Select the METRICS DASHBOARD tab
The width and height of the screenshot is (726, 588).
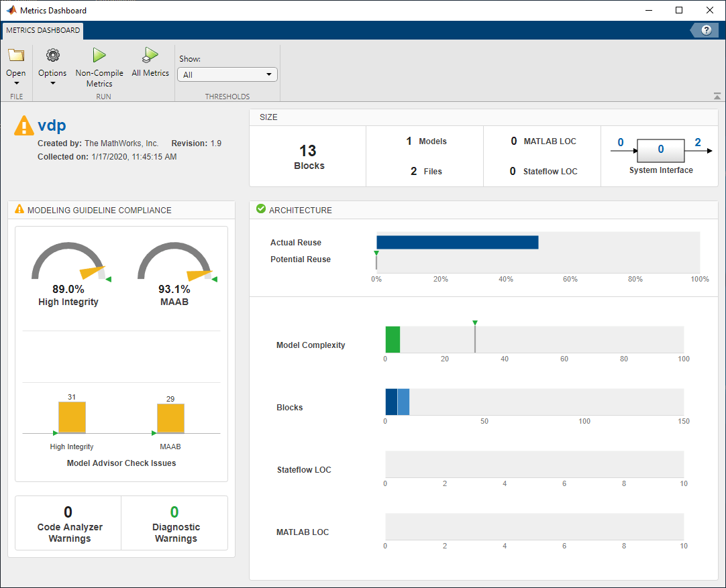click(43, 30)
